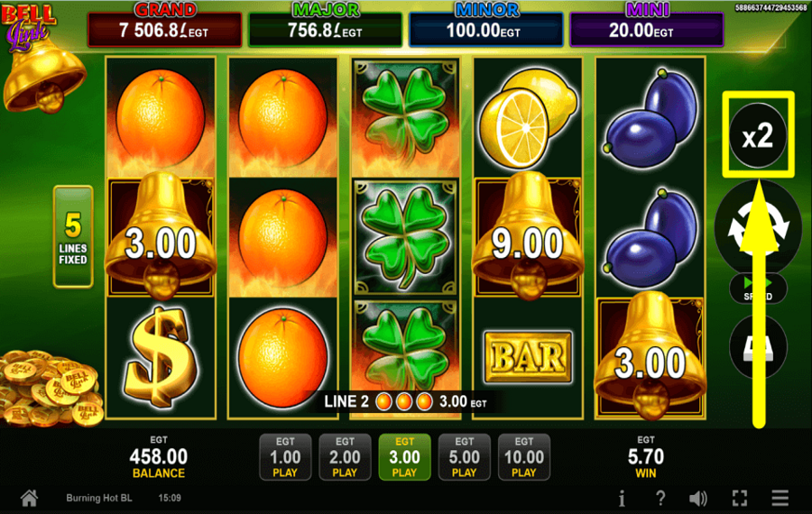Collect winnings with the tray icon button
This screenshot has height=514, width=812.
tap(758, 347)
